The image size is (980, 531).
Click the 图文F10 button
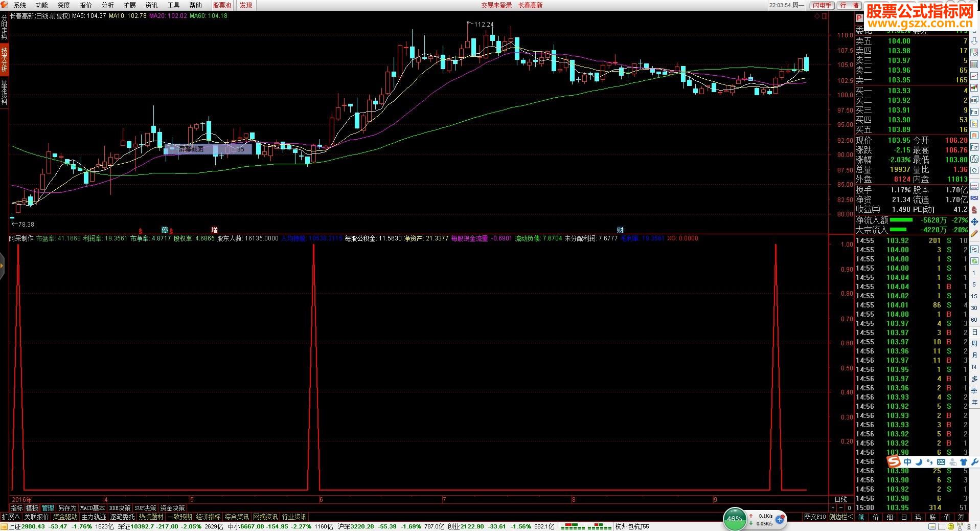coord(814,517)
